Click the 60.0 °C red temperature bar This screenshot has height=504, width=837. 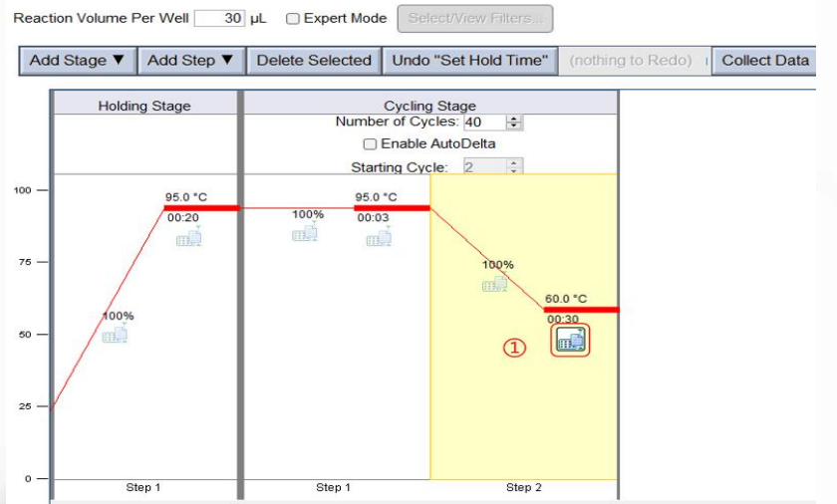point(581,310)
